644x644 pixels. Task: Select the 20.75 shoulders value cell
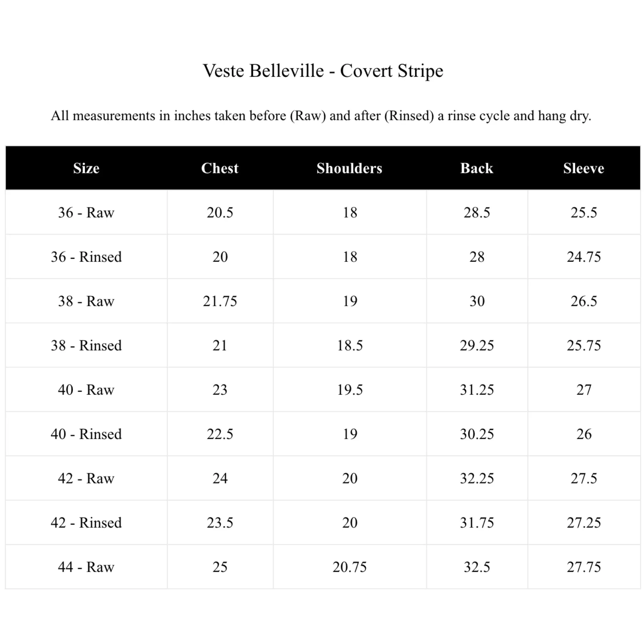click(x=350, y=567)
